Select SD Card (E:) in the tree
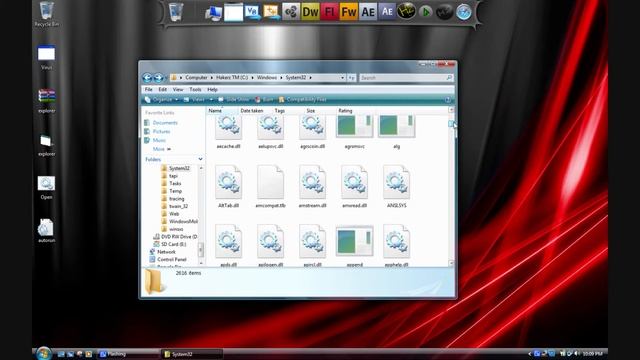 click(169, 244)
